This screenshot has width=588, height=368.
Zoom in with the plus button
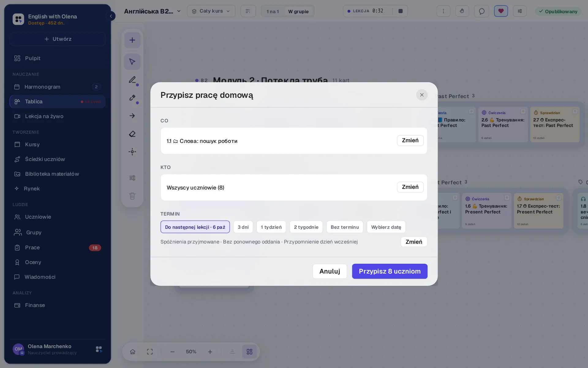[x=210, y=352]
